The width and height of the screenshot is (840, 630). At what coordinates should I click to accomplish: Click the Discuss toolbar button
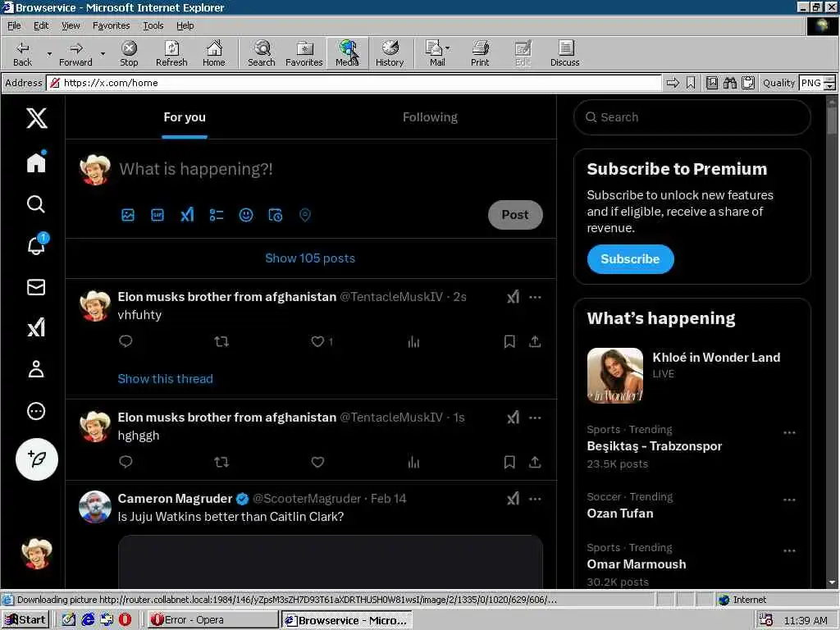pos(564,53)
